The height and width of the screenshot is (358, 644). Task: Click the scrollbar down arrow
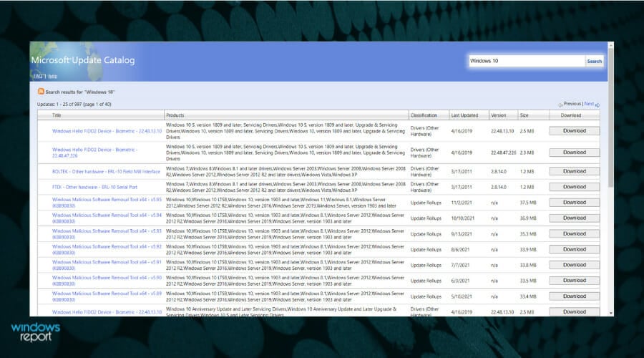pyautogui.click(x=611, y=313)
